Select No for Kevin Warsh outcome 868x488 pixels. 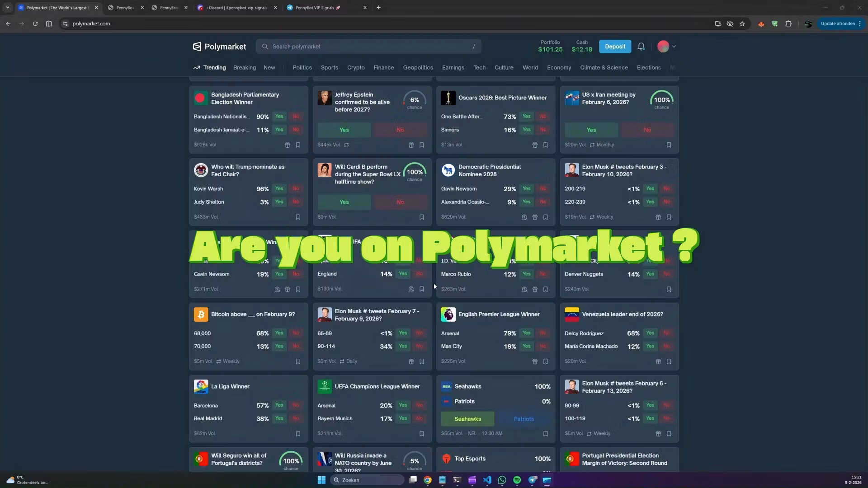tap(296, 189)
